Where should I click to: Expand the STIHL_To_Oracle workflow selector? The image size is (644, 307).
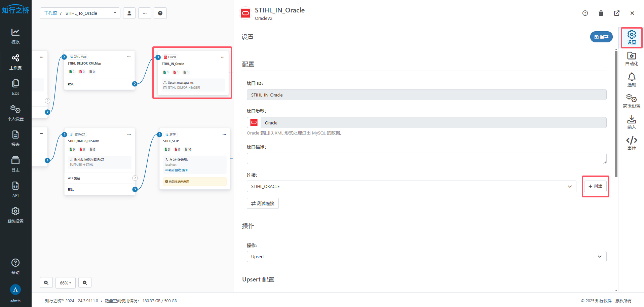pos(115,13)
